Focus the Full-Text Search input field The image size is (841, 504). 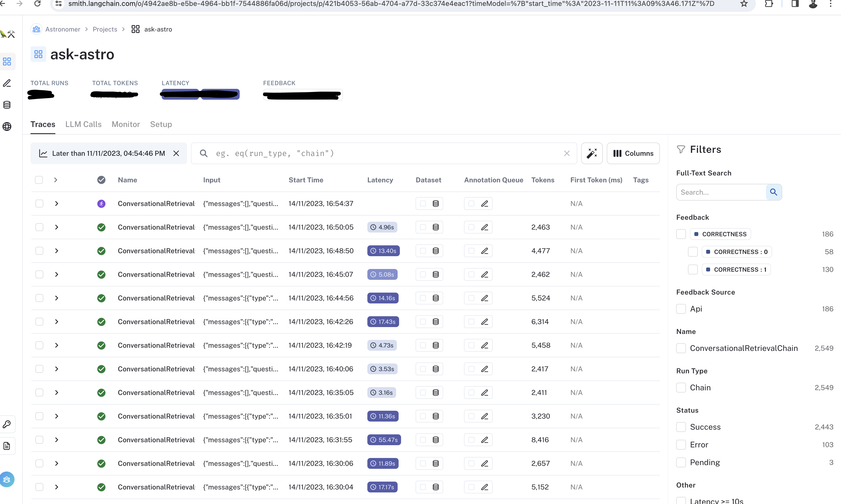click(x=721, y=192)
